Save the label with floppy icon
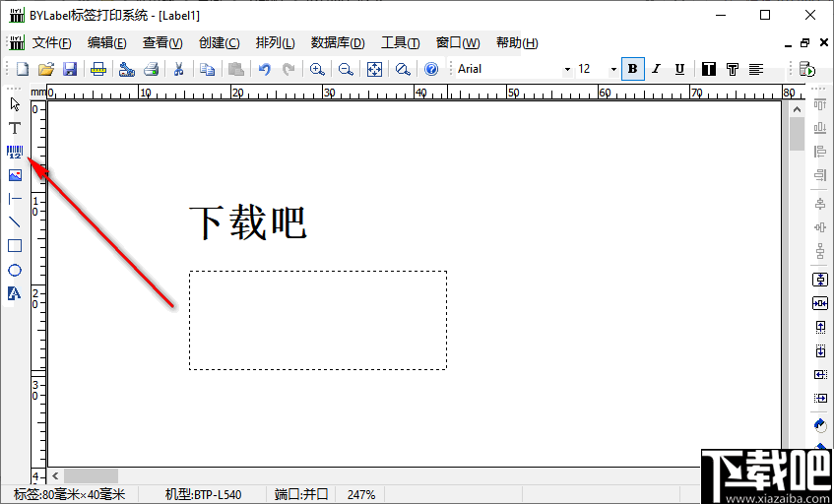This screenshot has width=834, height=504. 70,69
